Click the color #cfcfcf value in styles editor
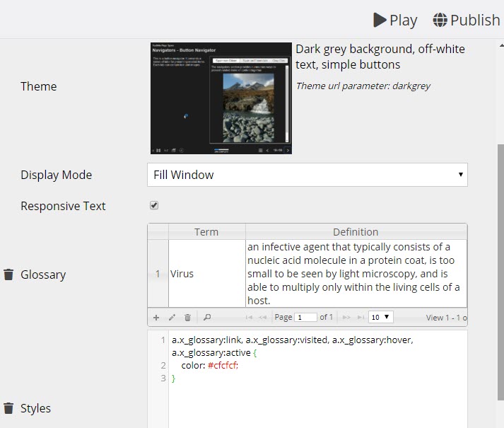This screenshot has width=504, height=428. [223, 366]
